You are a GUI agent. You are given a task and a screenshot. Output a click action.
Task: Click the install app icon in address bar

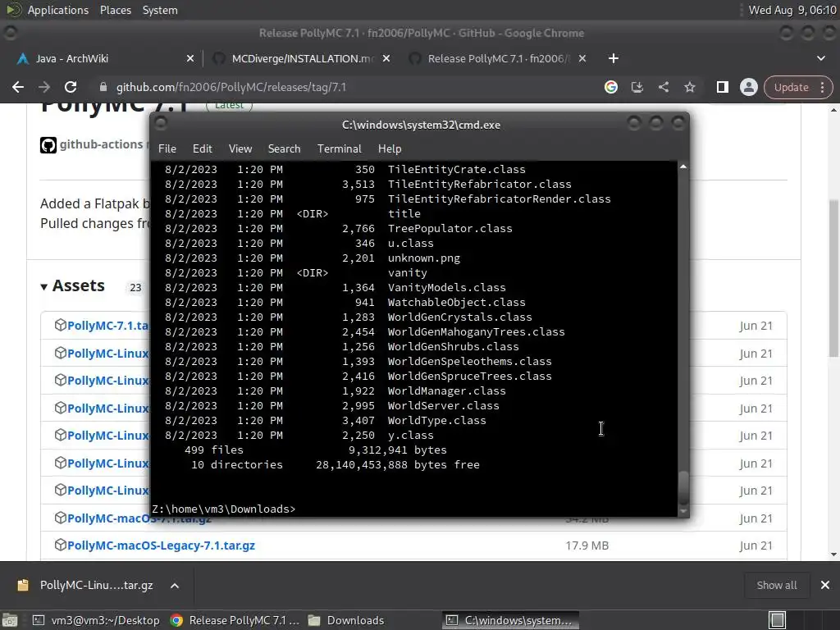(x=637, y=87)
